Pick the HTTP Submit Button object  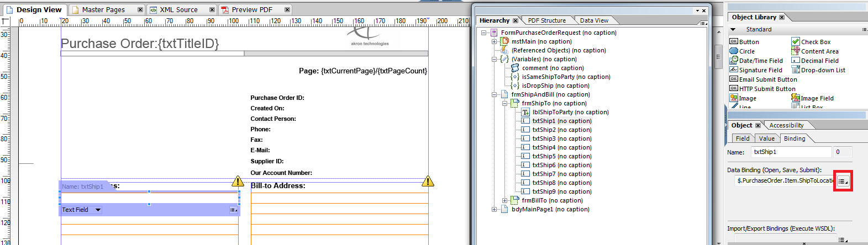(x=762, y=89)
